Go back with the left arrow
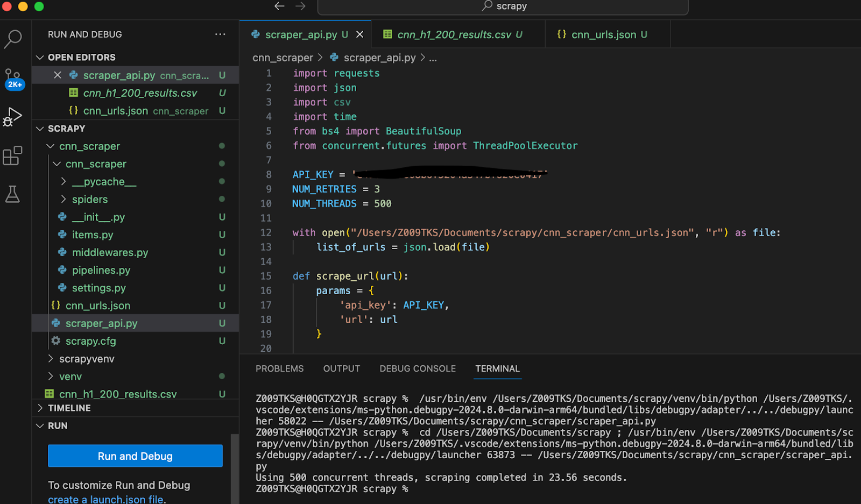861x504 pixels. (x=279, y=6)
